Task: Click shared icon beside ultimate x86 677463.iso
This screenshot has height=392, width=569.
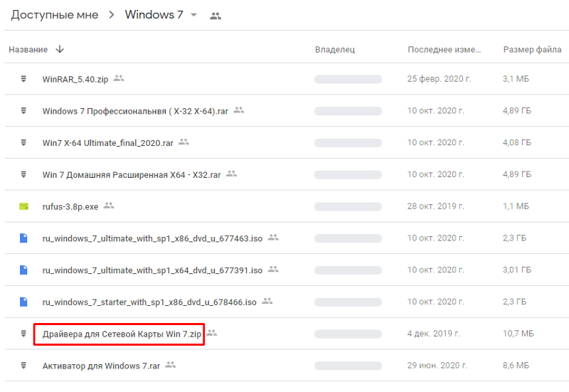Action: 273,238
